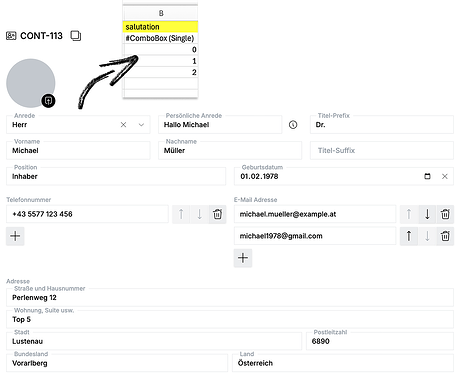Click the Stadt field Lustenau
Viewport: 460px width, 375px height.
click(x=154, y=341)
